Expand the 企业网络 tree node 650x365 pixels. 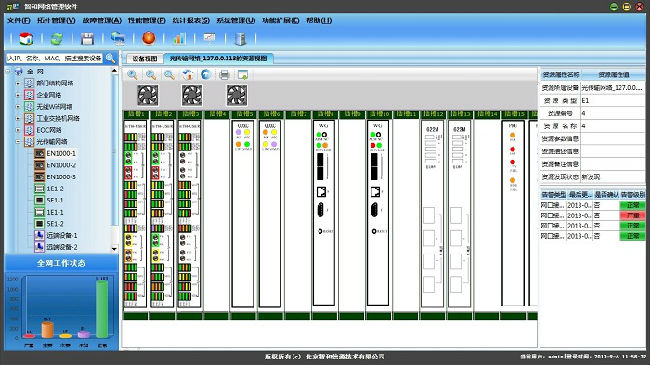pyautogui.click(x=18, y=95)
